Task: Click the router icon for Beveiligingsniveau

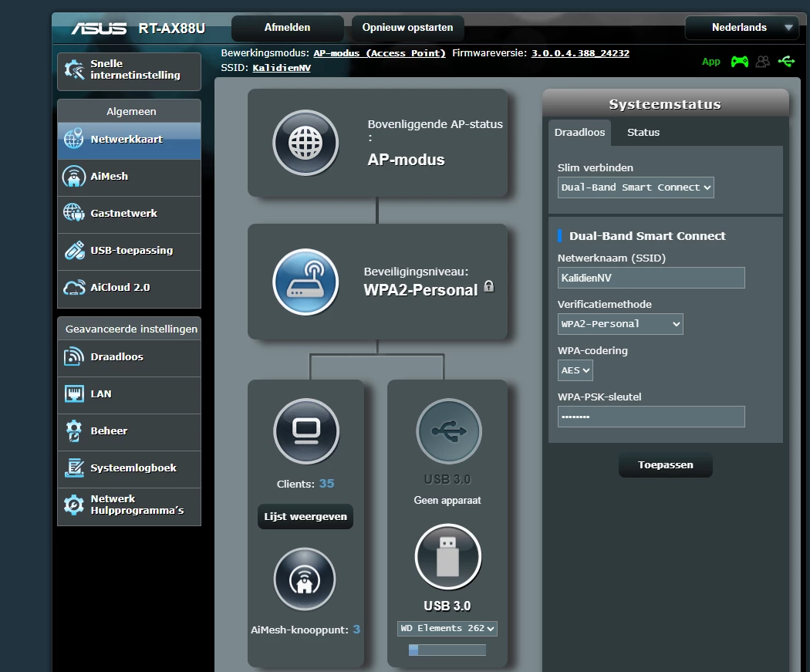Action: point(305,282)
